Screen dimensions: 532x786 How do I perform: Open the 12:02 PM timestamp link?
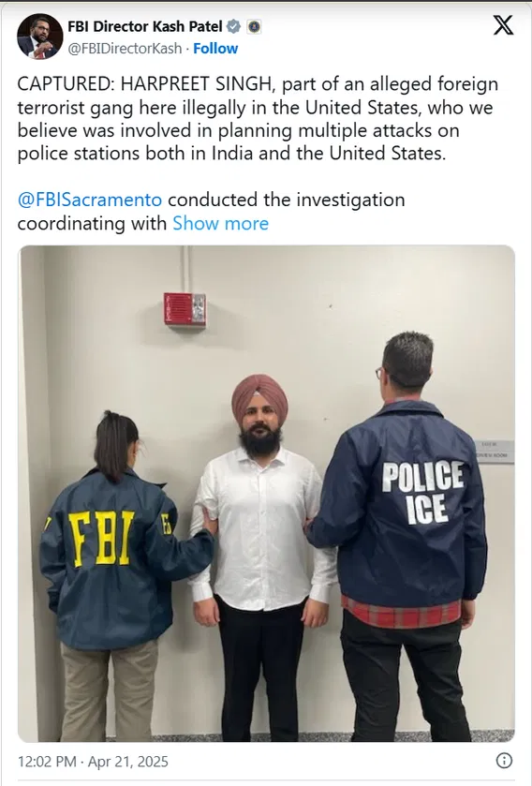tap(47, 762)
